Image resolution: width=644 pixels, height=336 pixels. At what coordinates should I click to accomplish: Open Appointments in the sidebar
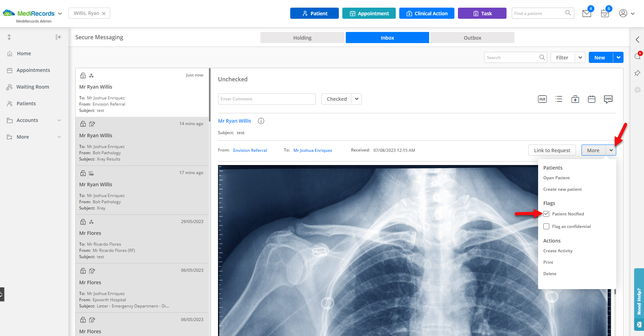[34, 70]
